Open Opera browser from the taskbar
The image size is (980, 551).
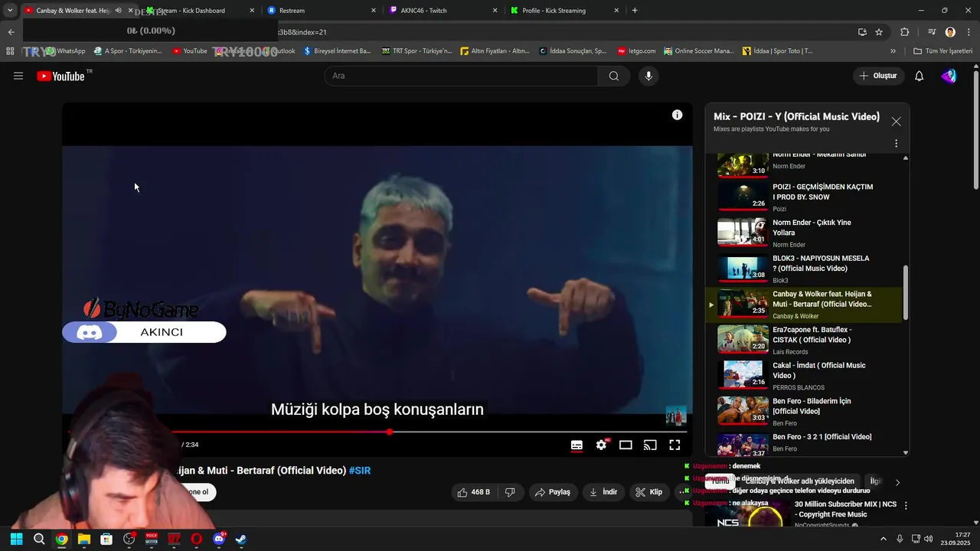pos(197,539)
